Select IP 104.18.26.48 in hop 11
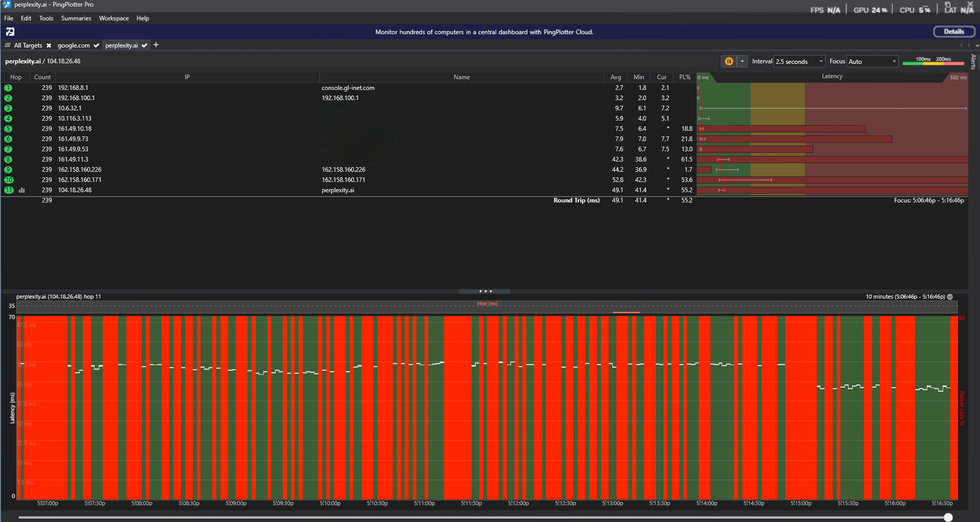Viewport: 980px width, 522px height. [75, 190]
